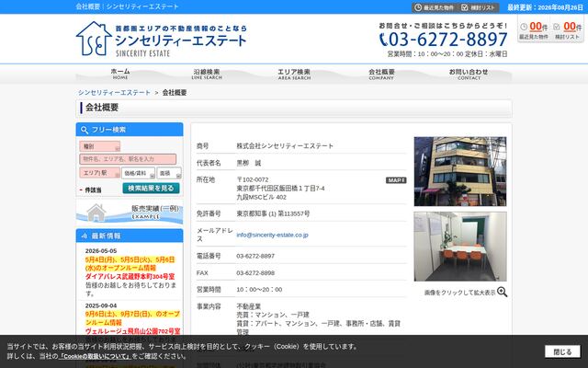Expand the エリア|駅 dropdown
588x368 pixels.
100,173
